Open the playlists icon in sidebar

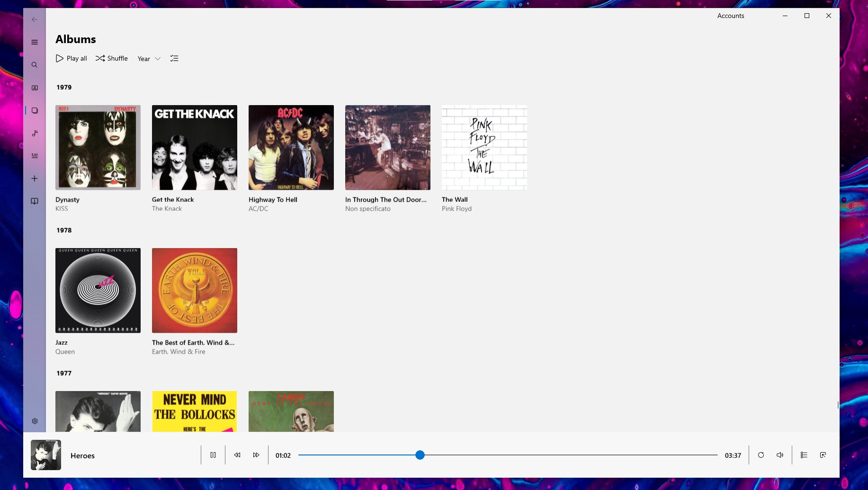(x=35, y=156)
